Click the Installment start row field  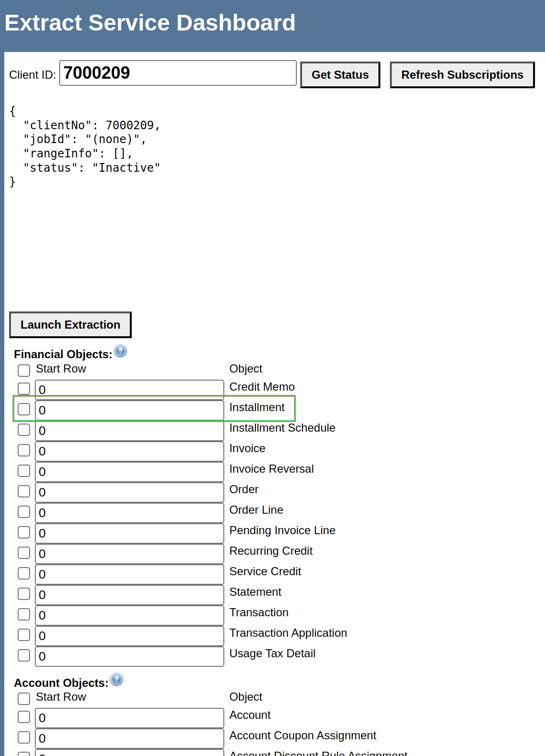coord(129,410)
